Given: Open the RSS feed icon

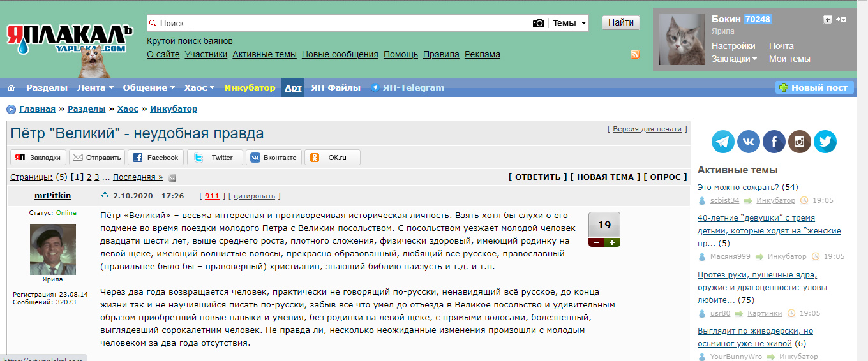Looking at the screenshot, I should pos(634,54).
